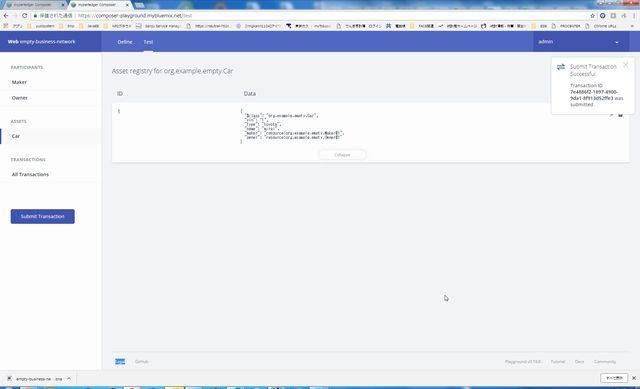Click the Data column header

250,93
